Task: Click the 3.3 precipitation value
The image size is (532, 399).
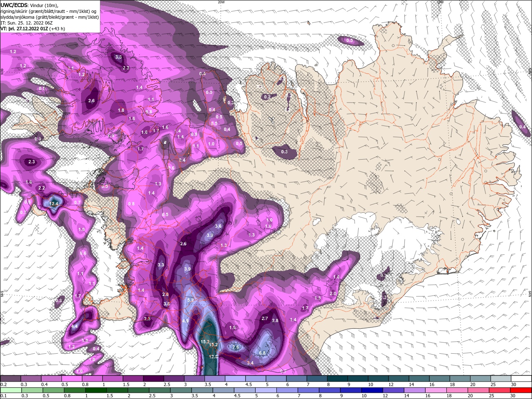Action: (x=161, y=265)
